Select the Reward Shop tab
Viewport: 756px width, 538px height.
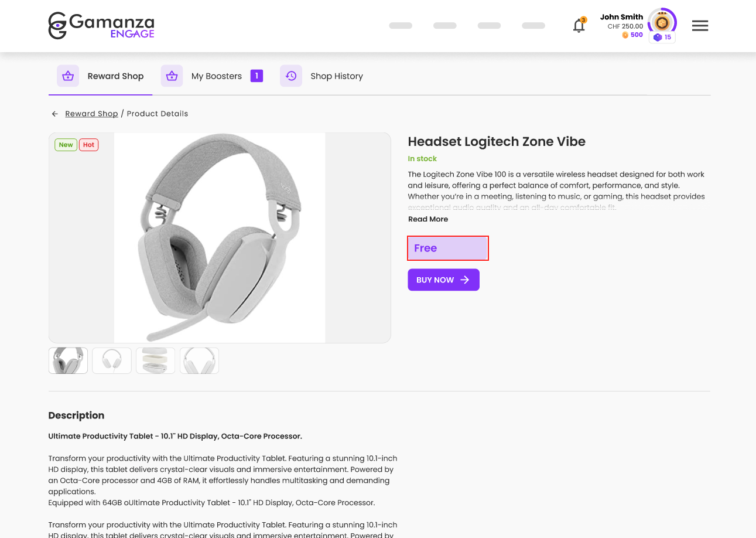115,76
